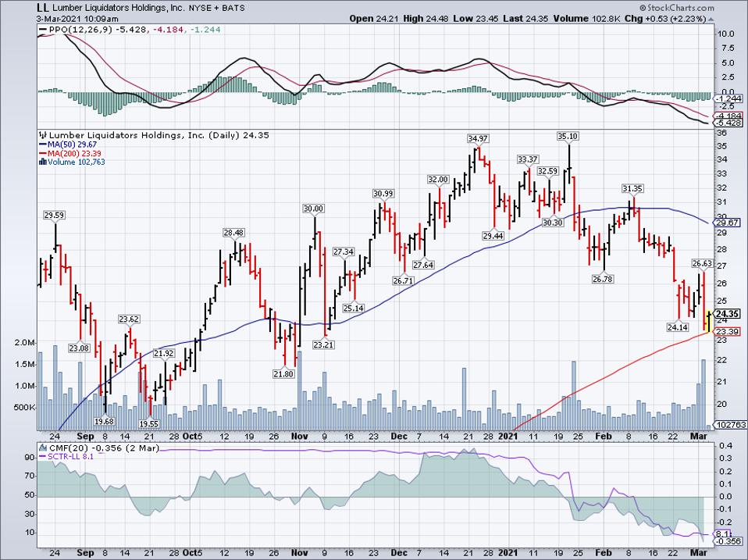
Task: Click the yellow highlighted latest price bar
Action: (708, 321)
